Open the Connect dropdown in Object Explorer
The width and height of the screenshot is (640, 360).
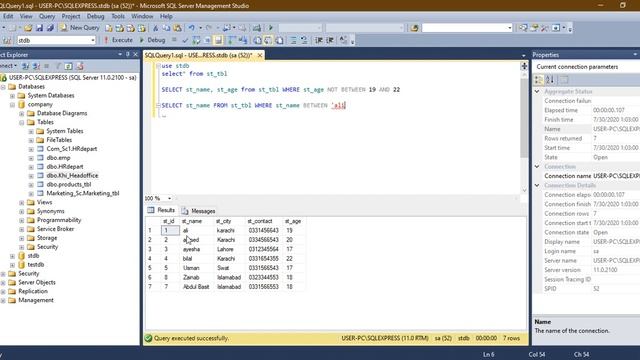tap(8, 66)
